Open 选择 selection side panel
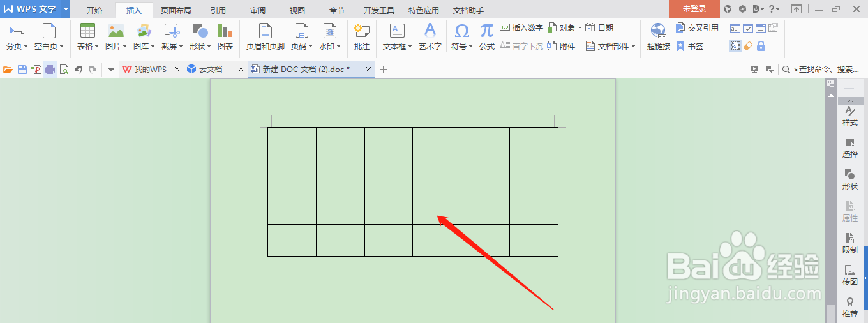868x323 pixels. [849, 148]
